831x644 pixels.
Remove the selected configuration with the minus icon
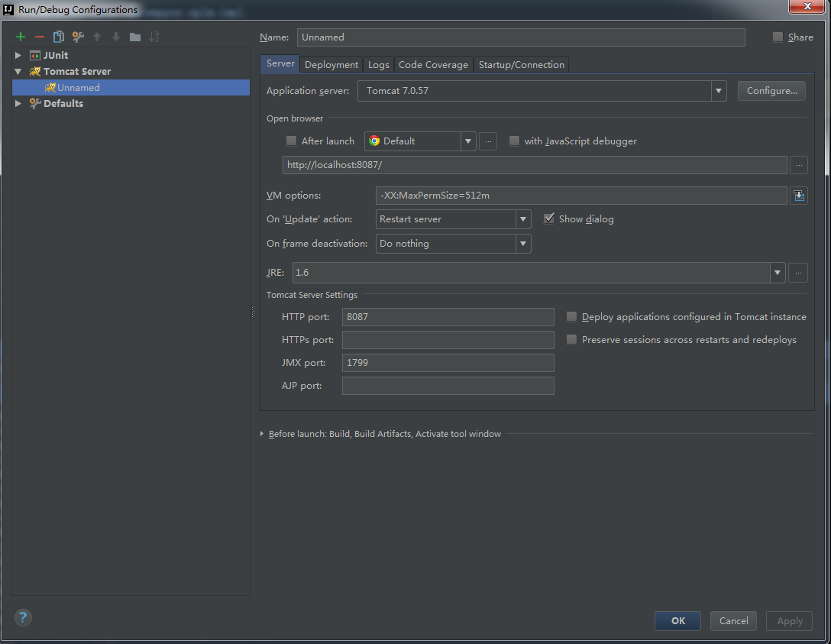pyautogui.click(x=39, y=37)
